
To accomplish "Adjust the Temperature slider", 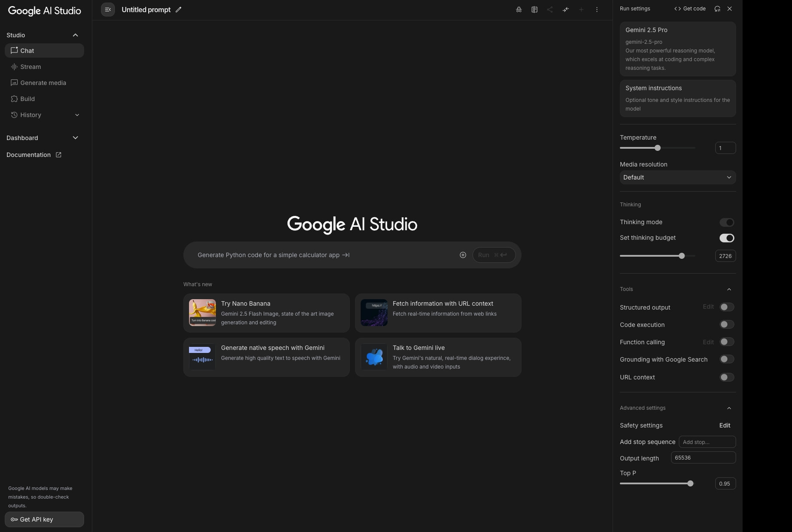I will coord(658,148).
